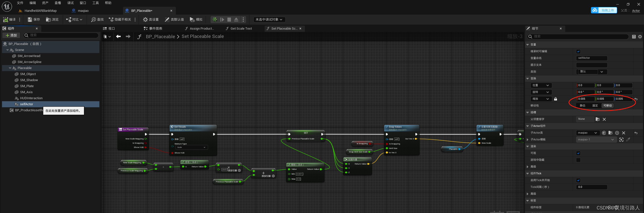This screenshot has width=644, height=213.
Task: Select SM_Shadow component
Action: click(29, 80)
